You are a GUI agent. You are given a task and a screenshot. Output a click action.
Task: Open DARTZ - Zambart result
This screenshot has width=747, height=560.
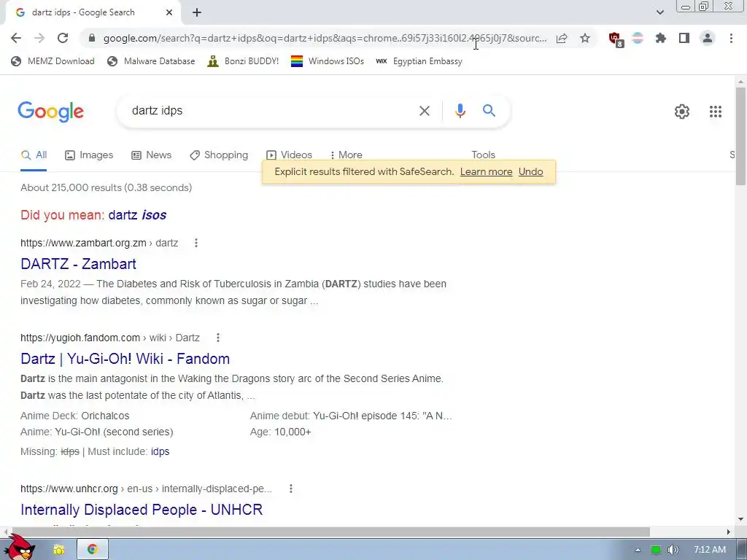pos(78,264)
